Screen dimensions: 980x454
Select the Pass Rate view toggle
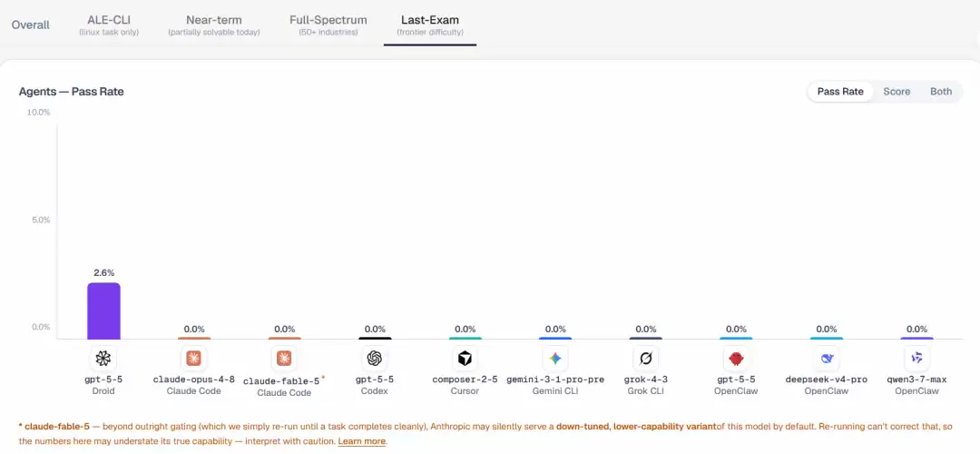tap(840, 92)
